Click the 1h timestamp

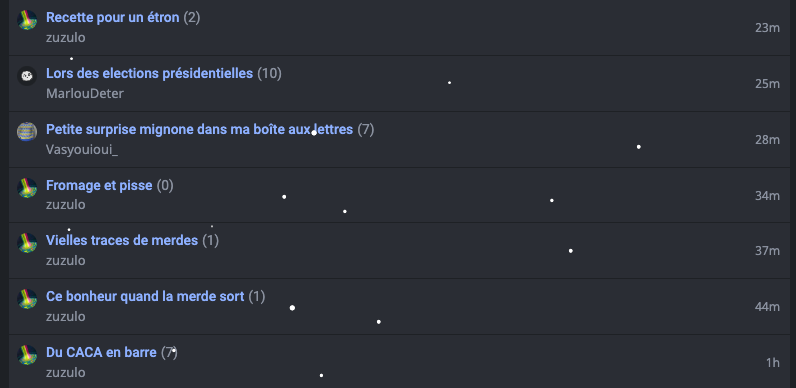773,363
